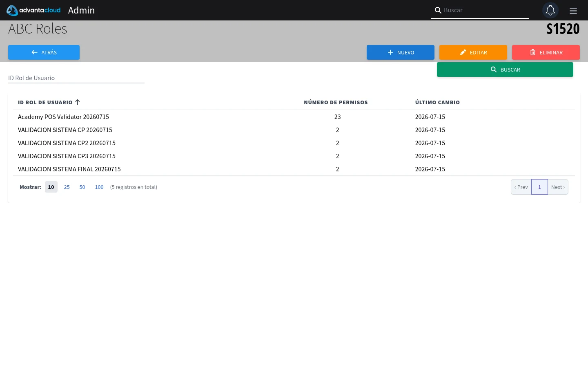
Task: Select row Academy POS Validator 20260715
Action: click(294, 117)
